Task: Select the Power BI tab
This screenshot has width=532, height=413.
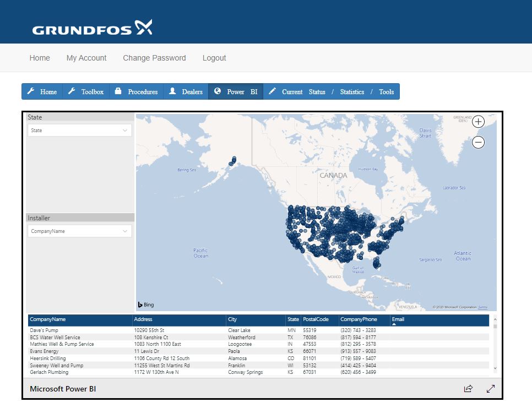Action: point(236,91)
